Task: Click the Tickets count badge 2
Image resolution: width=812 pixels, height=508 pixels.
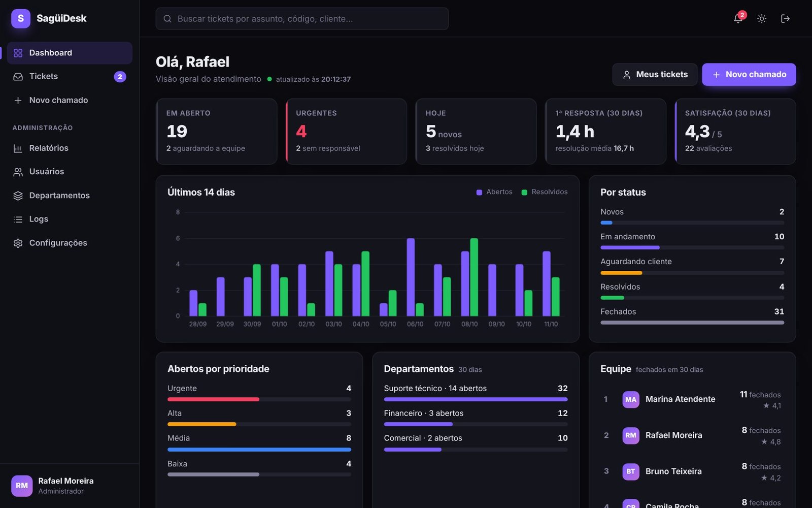Action: tap(120, 77)
